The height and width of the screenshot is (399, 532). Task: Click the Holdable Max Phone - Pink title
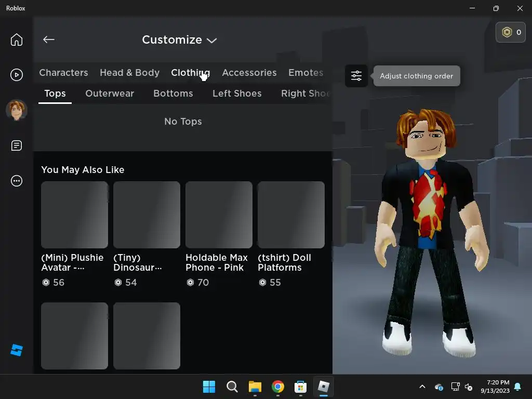tap(217, 262)
